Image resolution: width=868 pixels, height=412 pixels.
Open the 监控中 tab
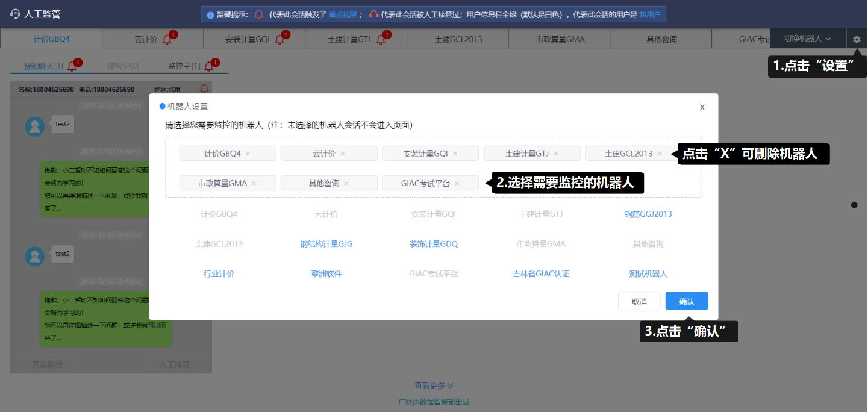(184, 66)
